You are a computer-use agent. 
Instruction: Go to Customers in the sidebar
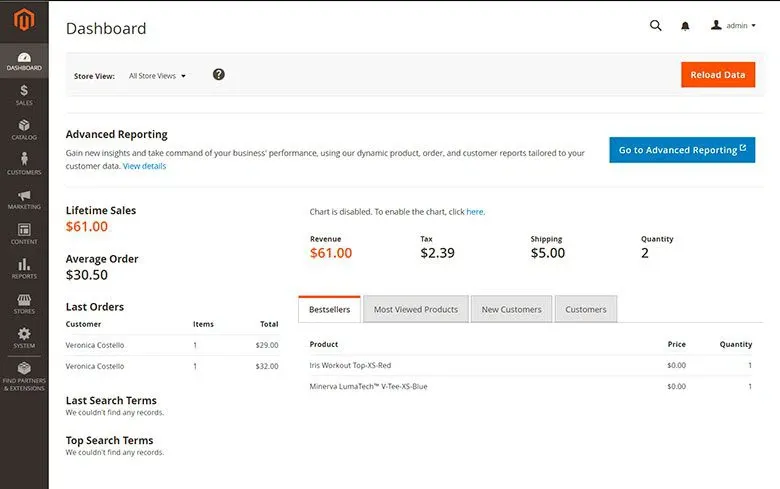pyautogui.click(x=24, y=165)
